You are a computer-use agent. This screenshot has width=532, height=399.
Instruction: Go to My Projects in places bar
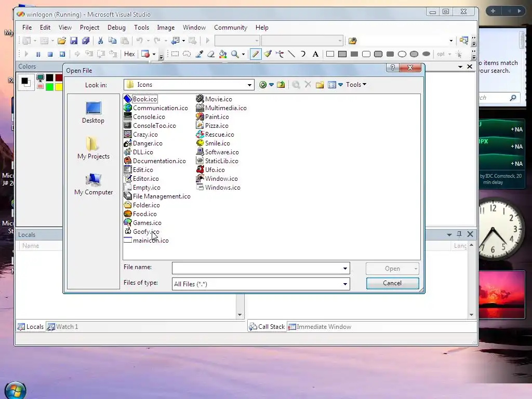click(94, 148)
